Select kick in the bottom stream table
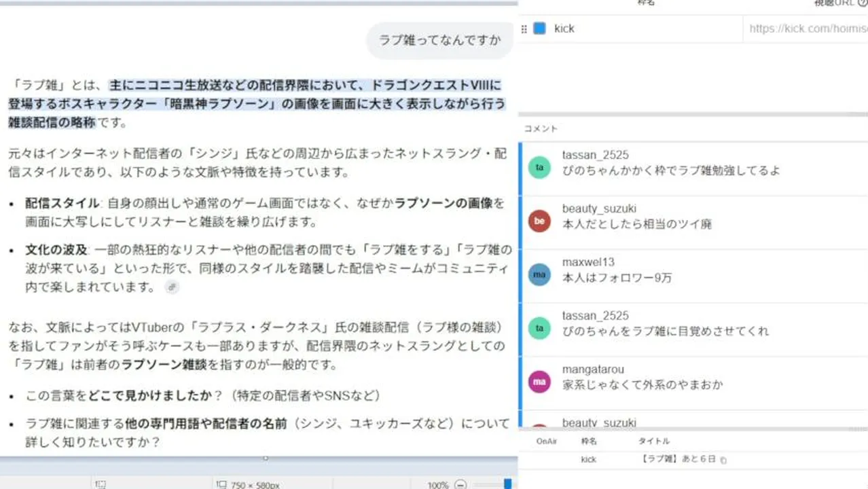The width and height of the screenshot is (868, 489). (x=588, y=460)
